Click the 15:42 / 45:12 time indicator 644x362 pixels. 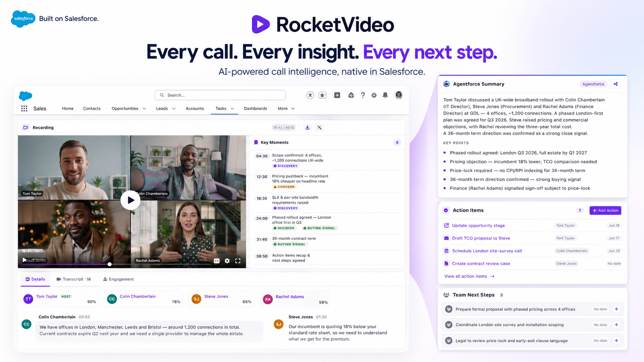click(284, 127)
